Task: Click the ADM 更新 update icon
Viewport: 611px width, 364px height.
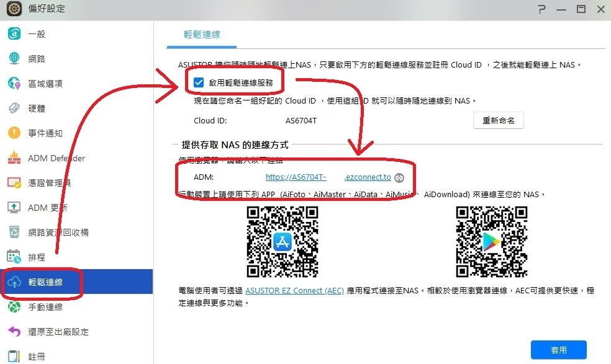Action: (14, 208)
